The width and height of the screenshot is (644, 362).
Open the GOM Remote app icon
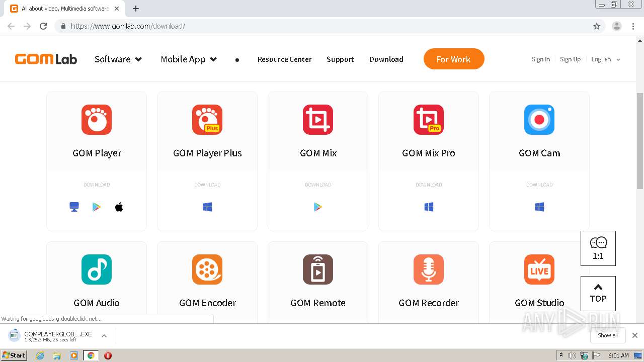pyautogui.click(x=318, y=269)
